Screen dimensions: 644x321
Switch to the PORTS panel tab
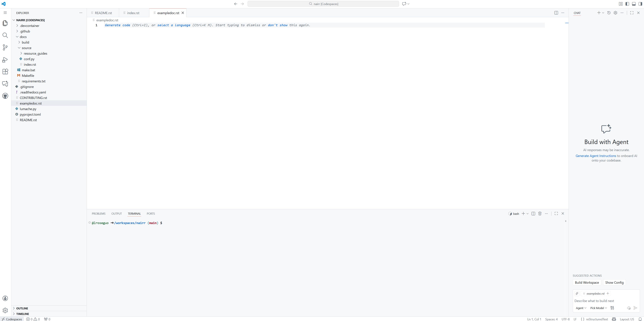151,214
